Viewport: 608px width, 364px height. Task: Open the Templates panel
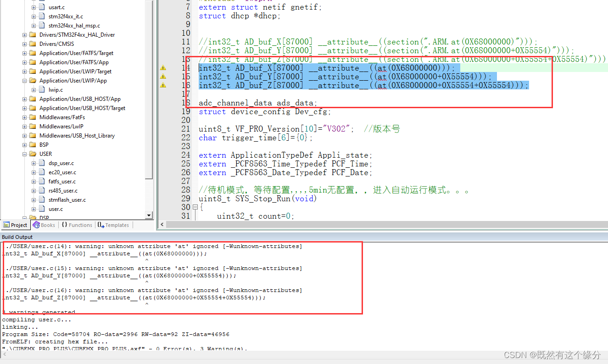pyautogui.click(x=113, y=225)
